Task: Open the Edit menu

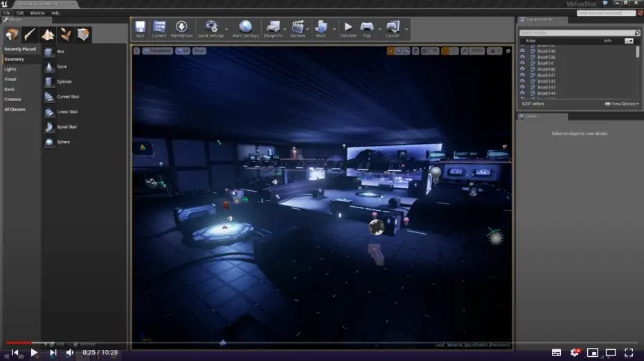Action: tap(19, 12)
